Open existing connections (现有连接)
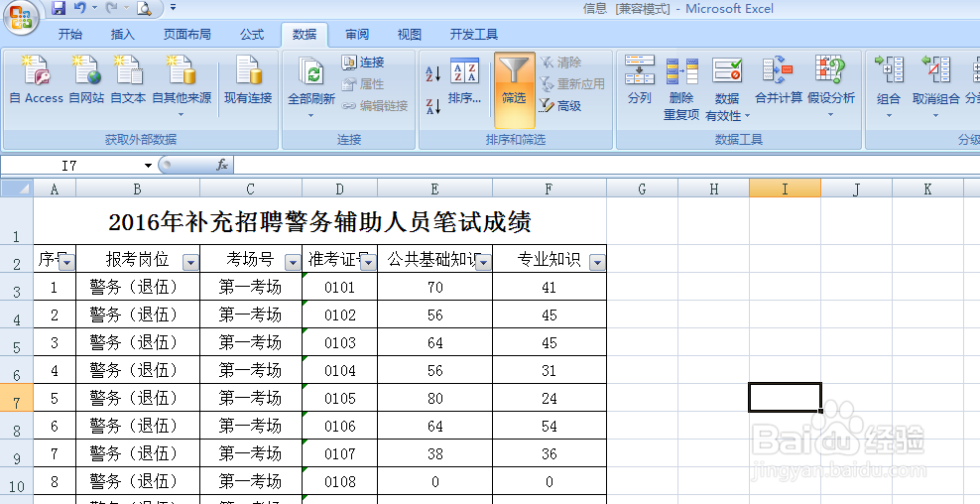 click(x=248, y=78)
